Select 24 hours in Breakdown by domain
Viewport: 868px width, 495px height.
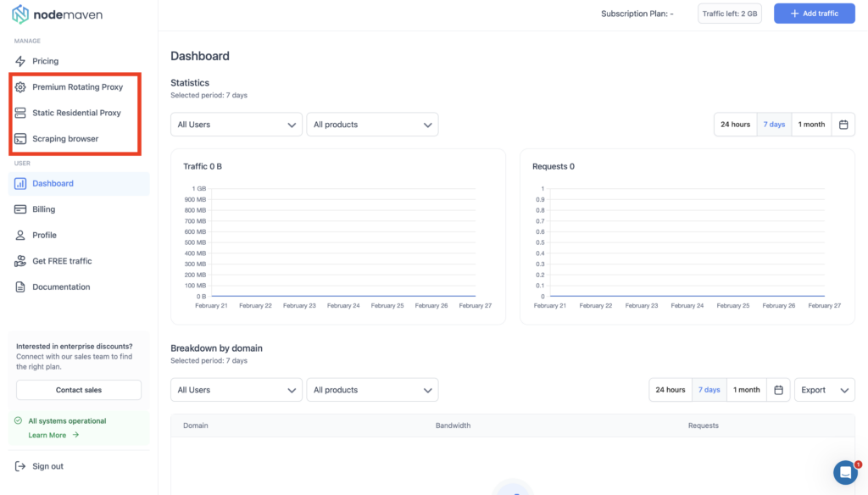(670, 390)
